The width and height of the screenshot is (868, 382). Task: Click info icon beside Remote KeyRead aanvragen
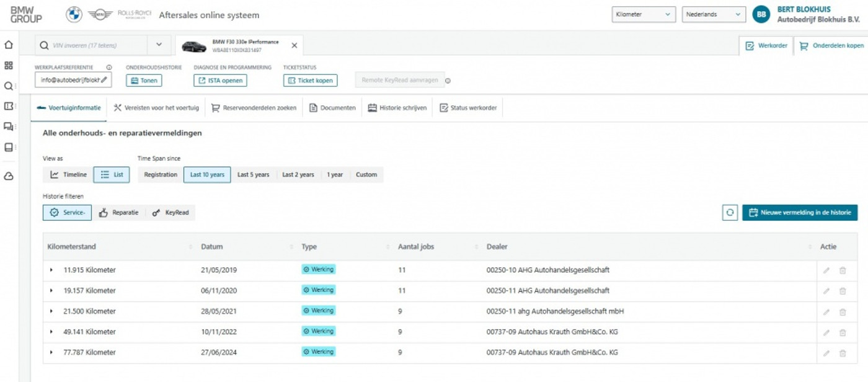click(448, 81)
